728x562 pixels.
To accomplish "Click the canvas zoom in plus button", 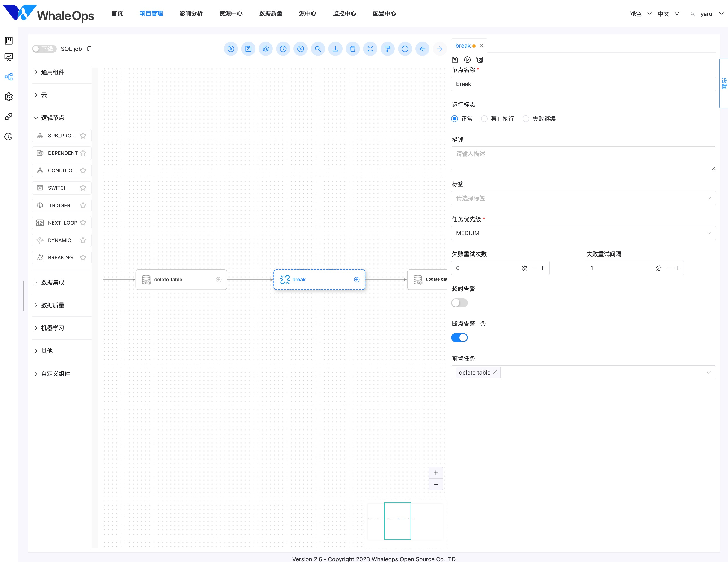I will (x=435, y=473).
